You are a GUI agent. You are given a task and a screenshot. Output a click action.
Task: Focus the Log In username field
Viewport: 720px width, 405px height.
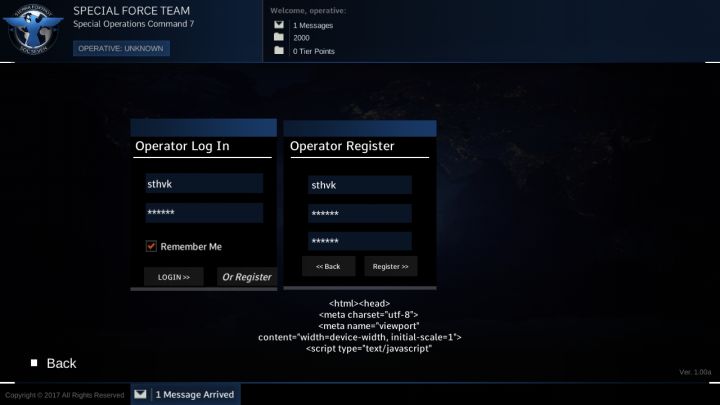204,184
